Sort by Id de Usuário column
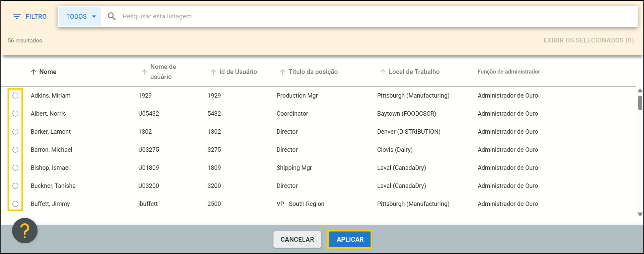 [x=238, y=72]
